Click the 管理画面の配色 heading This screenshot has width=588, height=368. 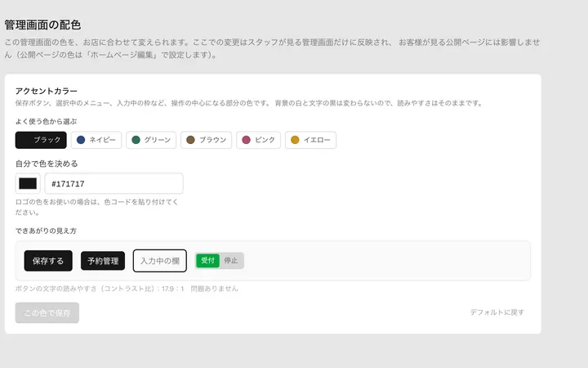coord(42,25)
